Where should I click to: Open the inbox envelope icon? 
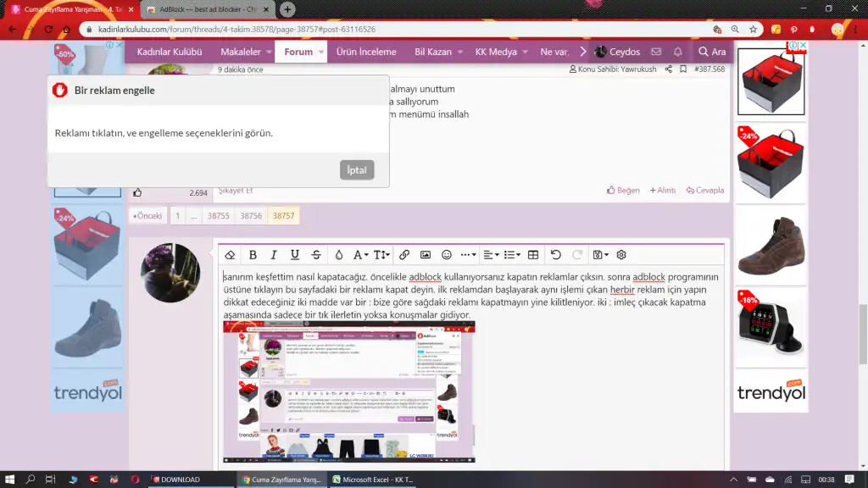[x=655, y=52]
